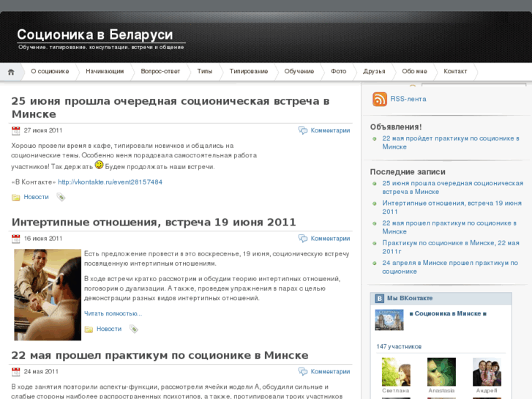
Task: Open the RSS-лента link
Action: [408, 99]
